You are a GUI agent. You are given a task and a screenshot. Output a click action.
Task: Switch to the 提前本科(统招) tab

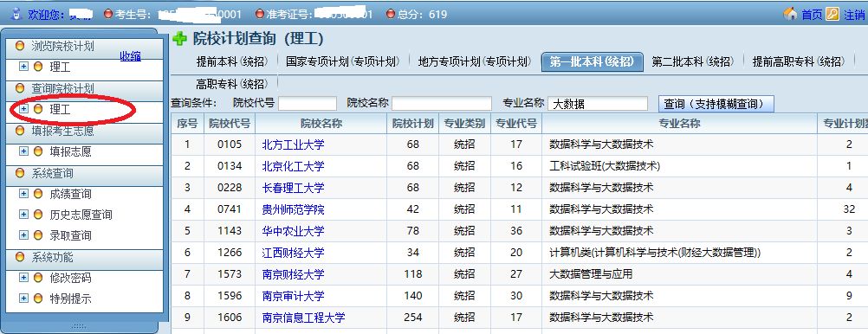[231, 62]
